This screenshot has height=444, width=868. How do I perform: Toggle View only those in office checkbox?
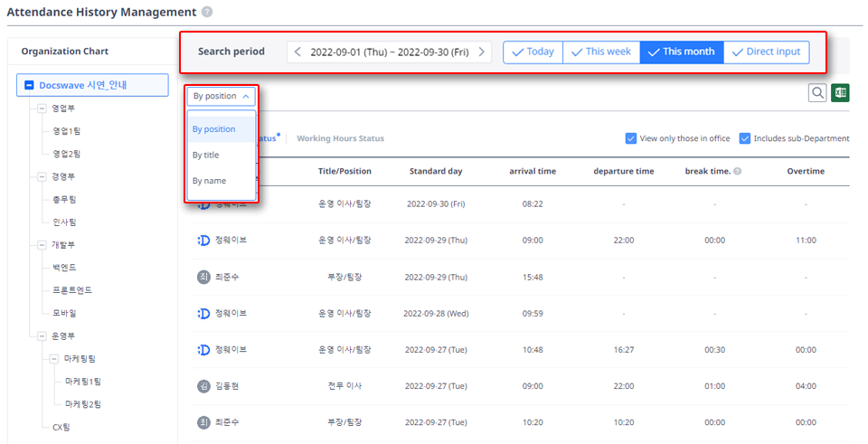[630, 138]
